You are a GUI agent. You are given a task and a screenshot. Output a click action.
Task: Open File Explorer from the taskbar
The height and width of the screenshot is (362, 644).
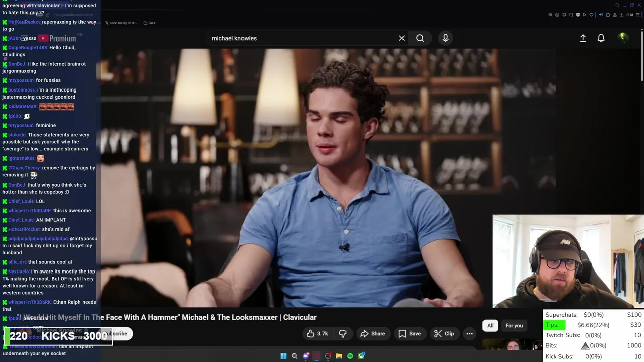click(339, 356)
